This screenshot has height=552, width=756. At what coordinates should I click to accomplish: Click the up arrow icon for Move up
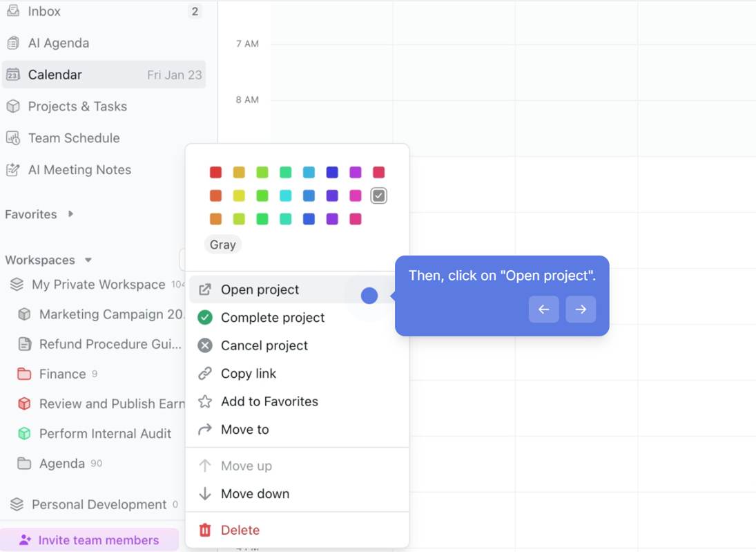205,466
